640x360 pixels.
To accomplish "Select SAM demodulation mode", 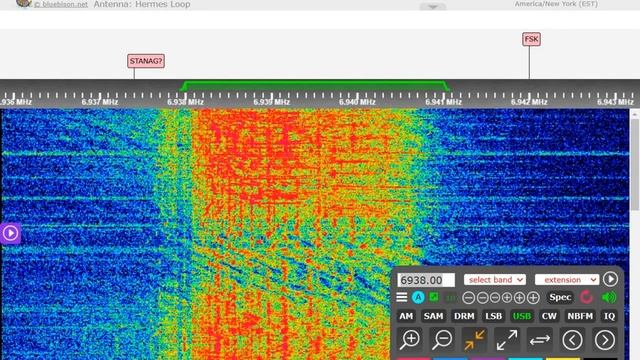I will point(433,316).
